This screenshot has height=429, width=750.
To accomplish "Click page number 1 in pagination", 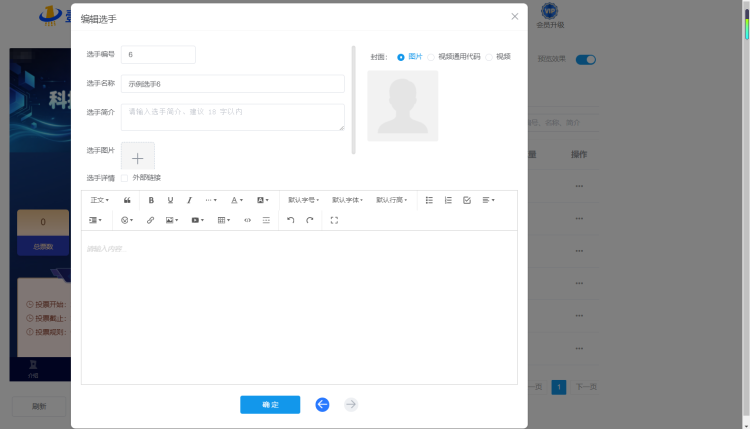I will (559, 387).
